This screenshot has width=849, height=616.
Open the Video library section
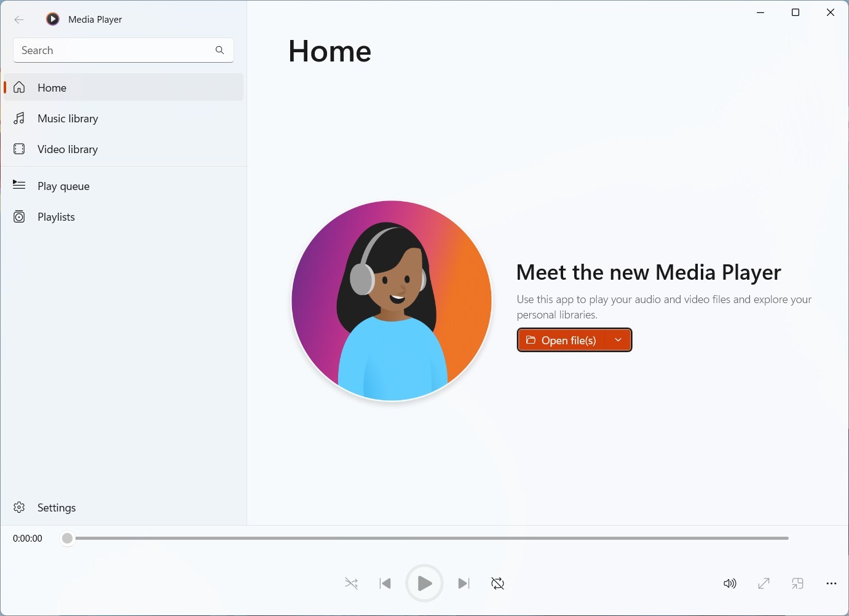(x=68, y=149)
